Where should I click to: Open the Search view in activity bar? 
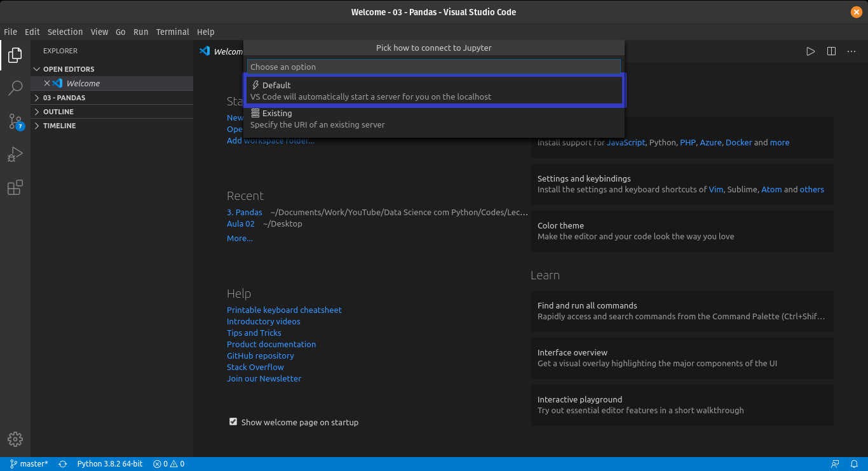(x=15, y=88)
